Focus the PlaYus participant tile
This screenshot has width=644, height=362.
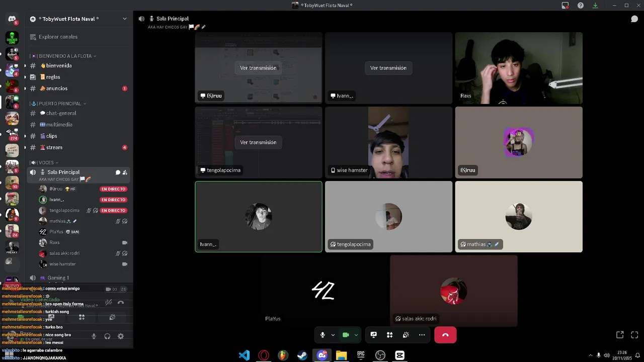coord(323,291)
